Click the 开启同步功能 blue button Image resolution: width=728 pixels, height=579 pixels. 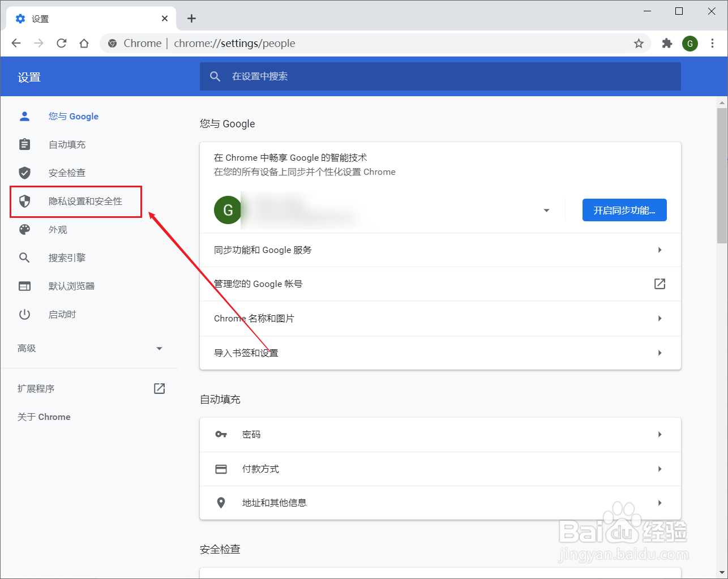(x=624, y=209)
